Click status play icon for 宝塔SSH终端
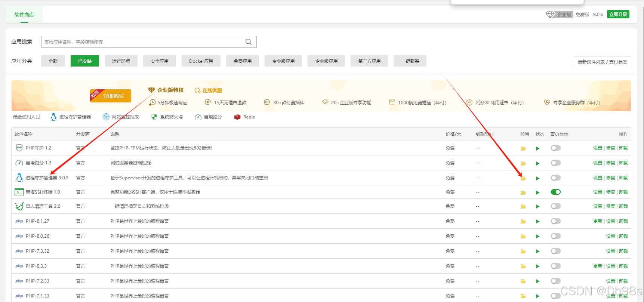Screen dimensions: 644x302 pos(537,192)
